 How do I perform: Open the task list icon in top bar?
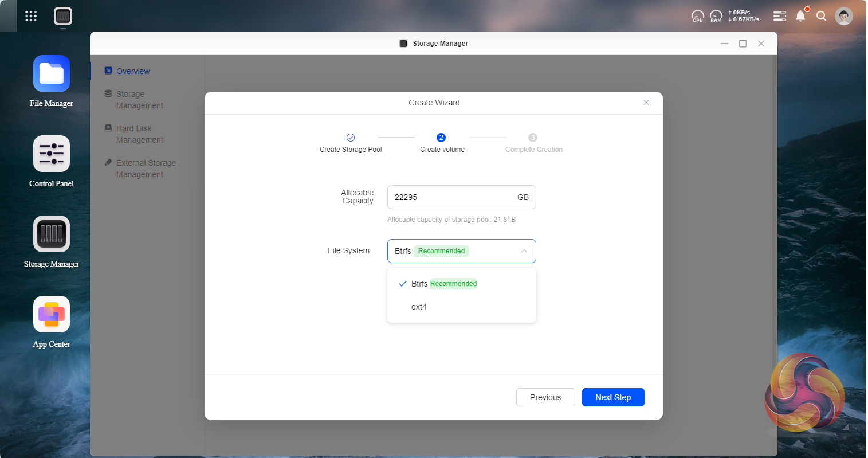[779, 16]
